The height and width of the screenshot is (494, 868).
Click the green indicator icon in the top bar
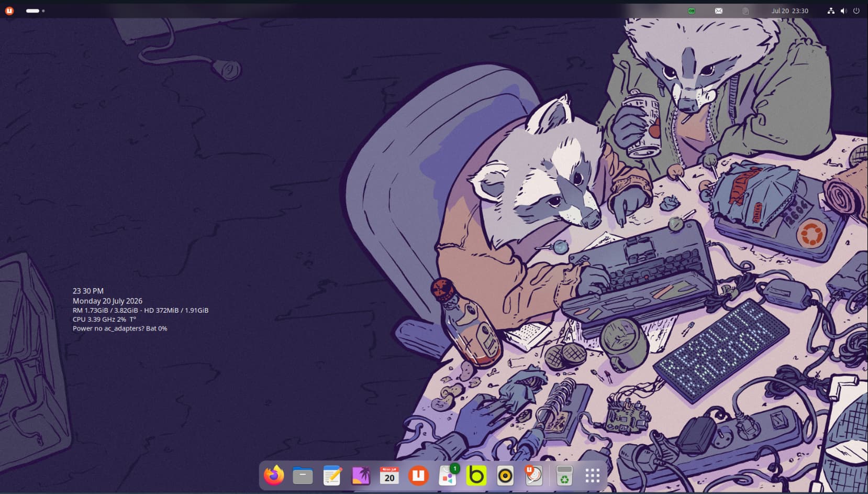click(692, 10)
